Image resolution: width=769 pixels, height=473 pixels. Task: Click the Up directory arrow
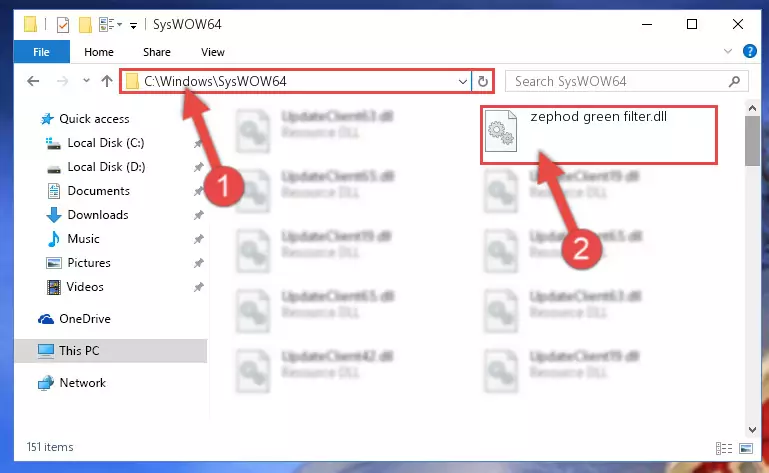[106, 81]
